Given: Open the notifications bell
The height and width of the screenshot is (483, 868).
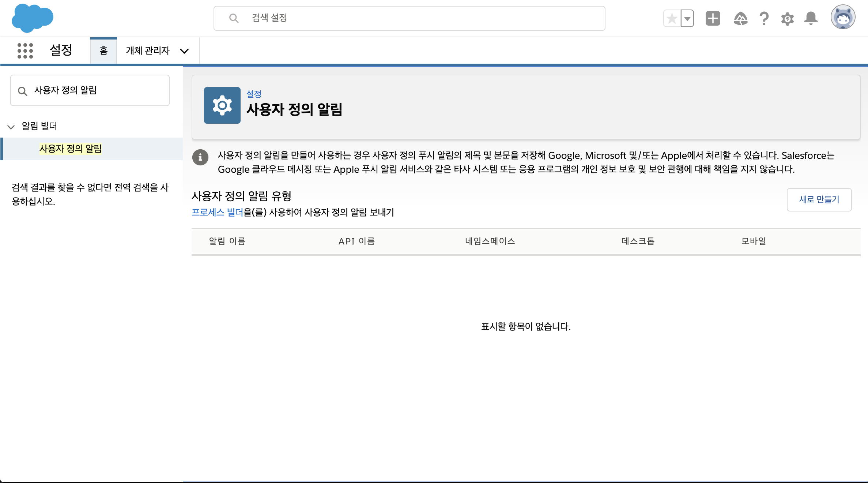Looking at the screenshot, I should tap(811, 18).
